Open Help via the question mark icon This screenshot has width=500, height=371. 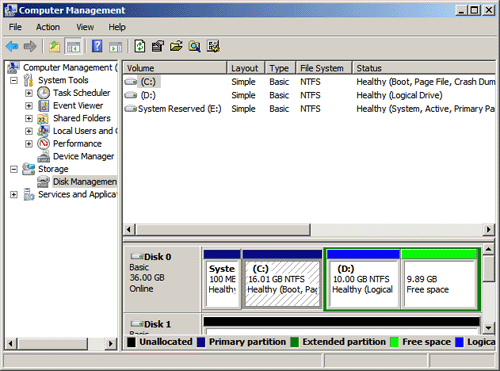point(97,46)
